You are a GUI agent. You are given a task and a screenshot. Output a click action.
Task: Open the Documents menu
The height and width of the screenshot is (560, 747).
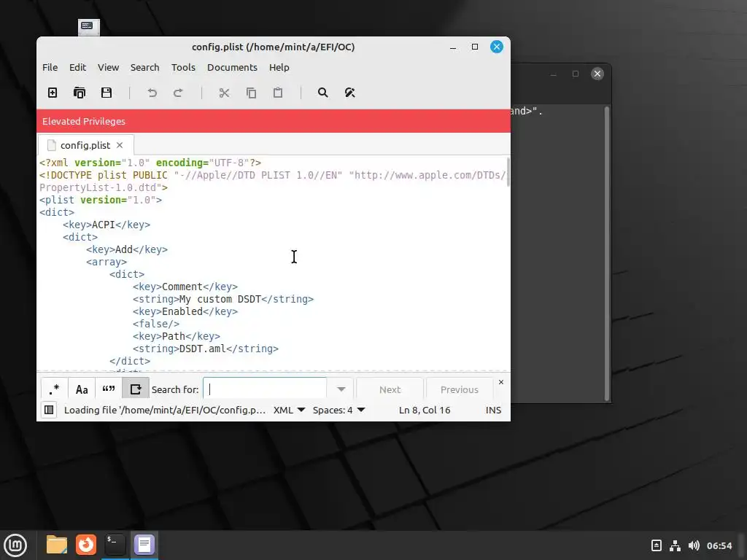pos(232,67)
